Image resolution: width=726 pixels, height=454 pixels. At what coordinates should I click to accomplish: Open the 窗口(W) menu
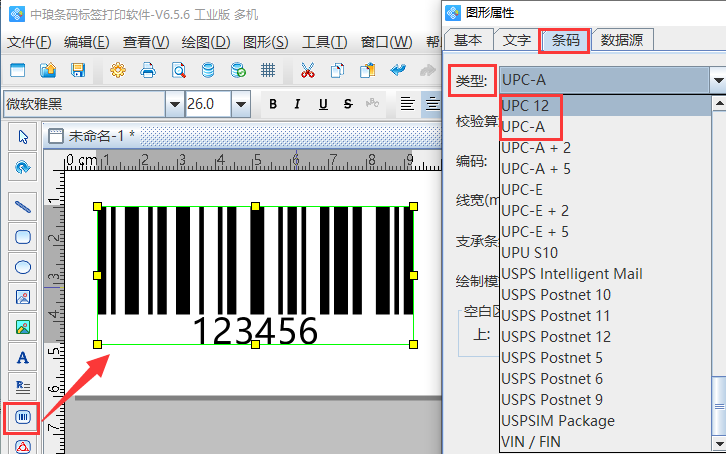point(386,42)
